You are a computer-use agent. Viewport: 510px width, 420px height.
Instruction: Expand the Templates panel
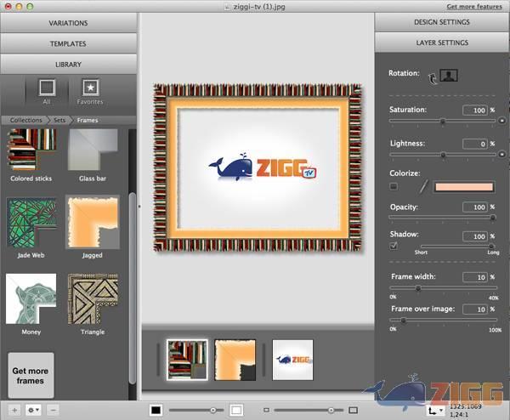coord(68,43)
